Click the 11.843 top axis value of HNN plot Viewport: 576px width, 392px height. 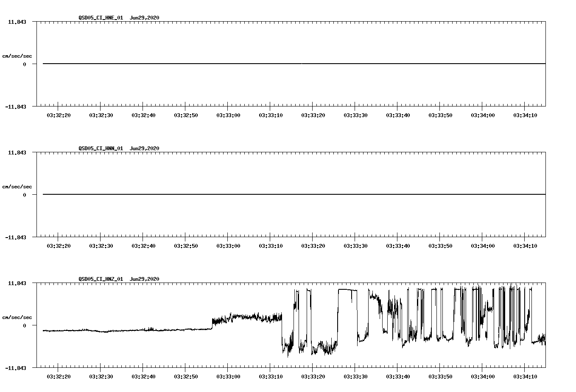(17, 153)
